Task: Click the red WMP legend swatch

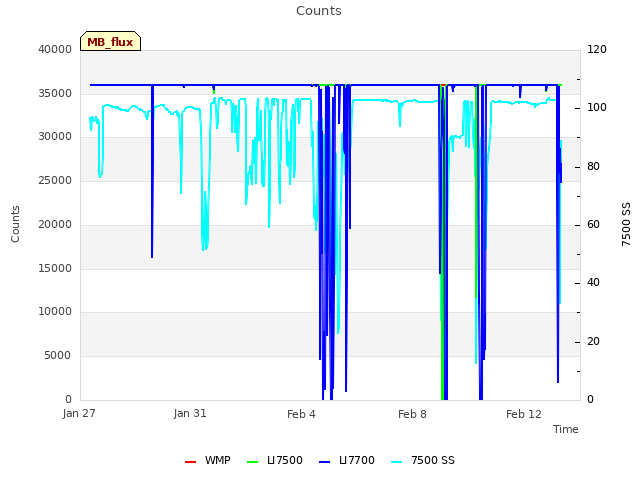Action: (x=190, y=462)
